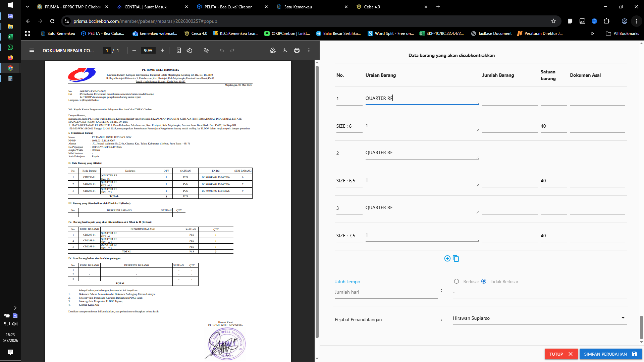Redo the PDF annotation
Viewport: 644px width, 362px height.
(x=232, y=50)
